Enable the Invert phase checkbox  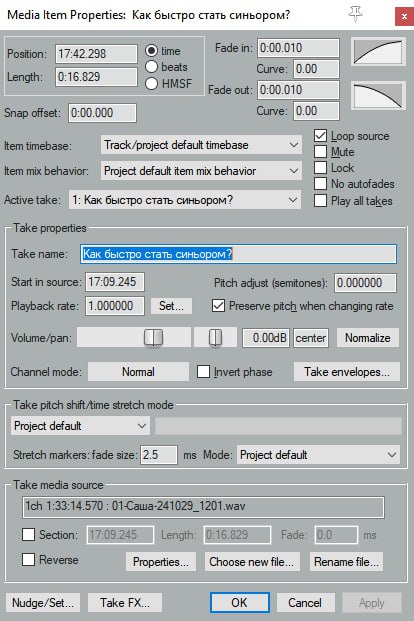pyautogui.click(x=203, y=371)
